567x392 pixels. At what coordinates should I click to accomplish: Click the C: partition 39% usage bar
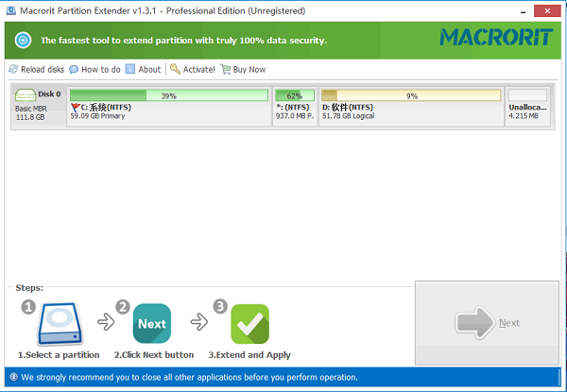[169, 95]
